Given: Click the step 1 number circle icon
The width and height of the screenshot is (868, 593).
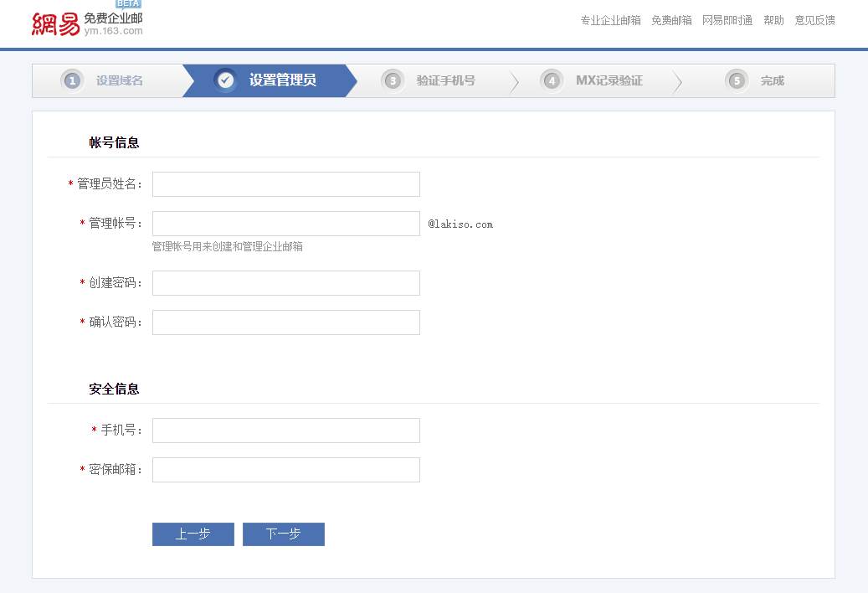Looking at the screenshot, I should (x=72, y=81).
